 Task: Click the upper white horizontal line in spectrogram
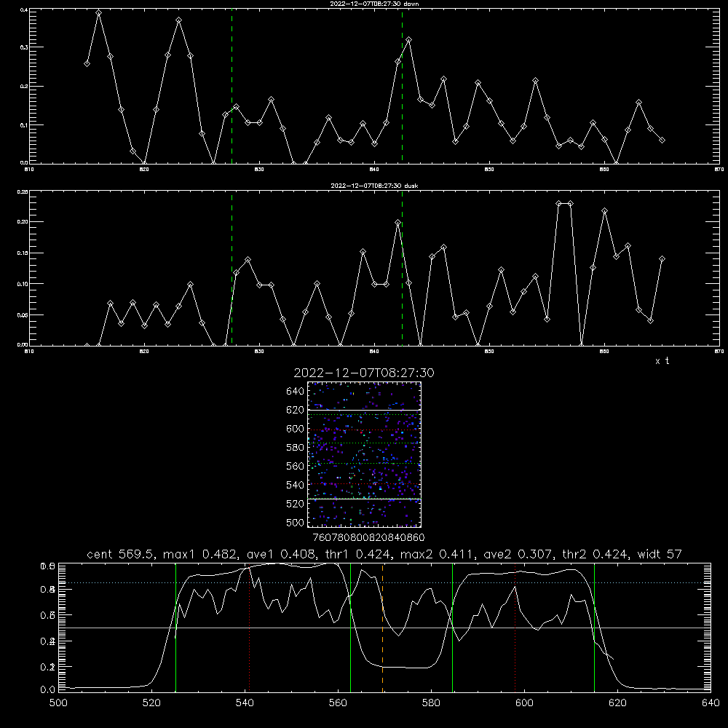(364, 410)
